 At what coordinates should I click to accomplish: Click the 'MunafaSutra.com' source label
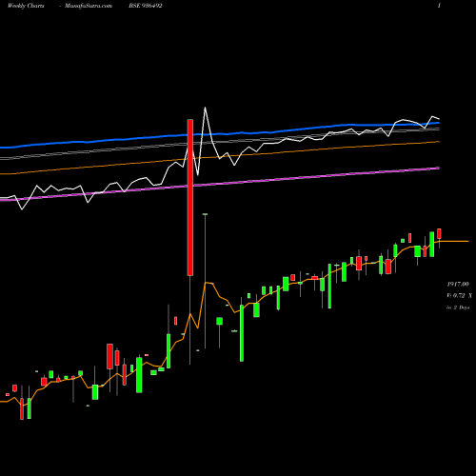[89, 6]
